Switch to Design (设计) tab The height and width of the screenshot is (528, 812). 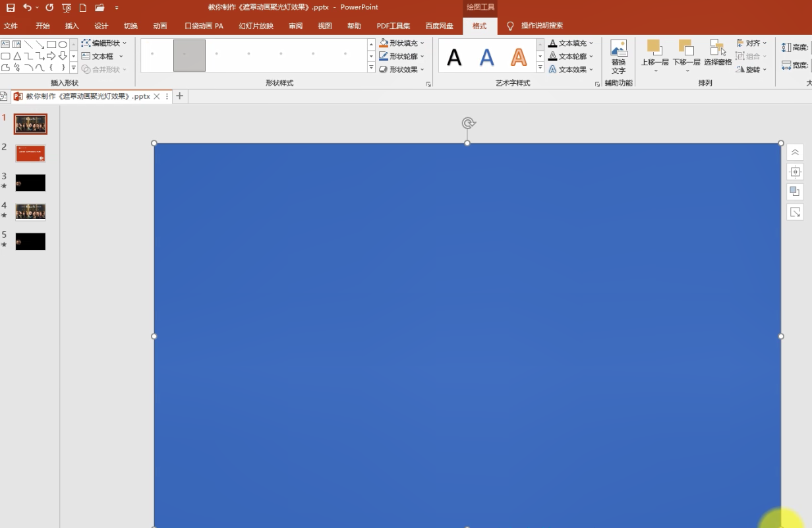tap(101, 26)
